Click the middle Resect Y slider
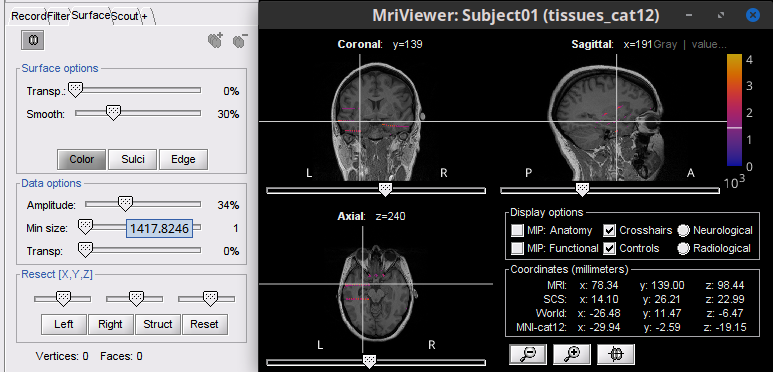Image resolution: width=773 pixels, height=372 pixels. [136, 298]
